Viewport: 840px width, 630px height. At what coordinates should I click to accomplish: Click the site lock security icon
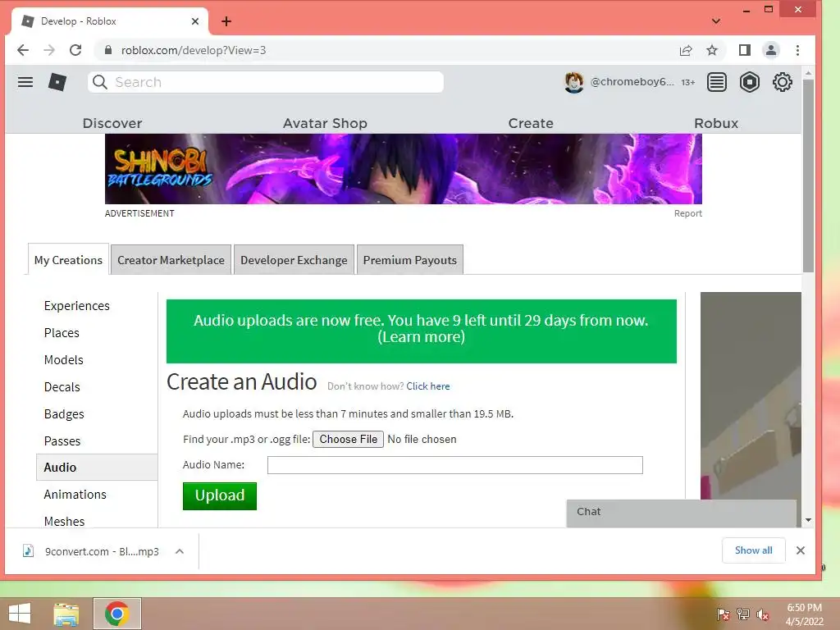click(x=108, y=50)
